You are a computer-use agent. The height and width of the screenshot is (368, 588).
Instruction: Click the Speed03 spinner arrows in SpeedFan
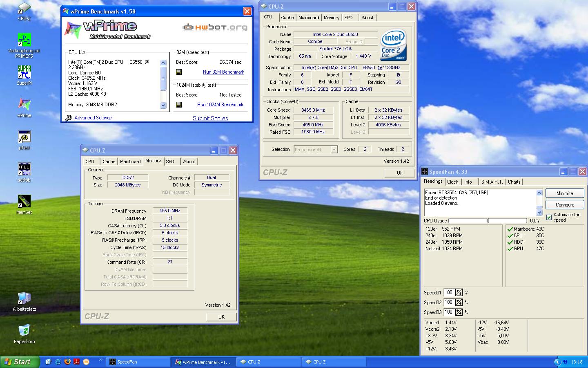click(459, 312)
